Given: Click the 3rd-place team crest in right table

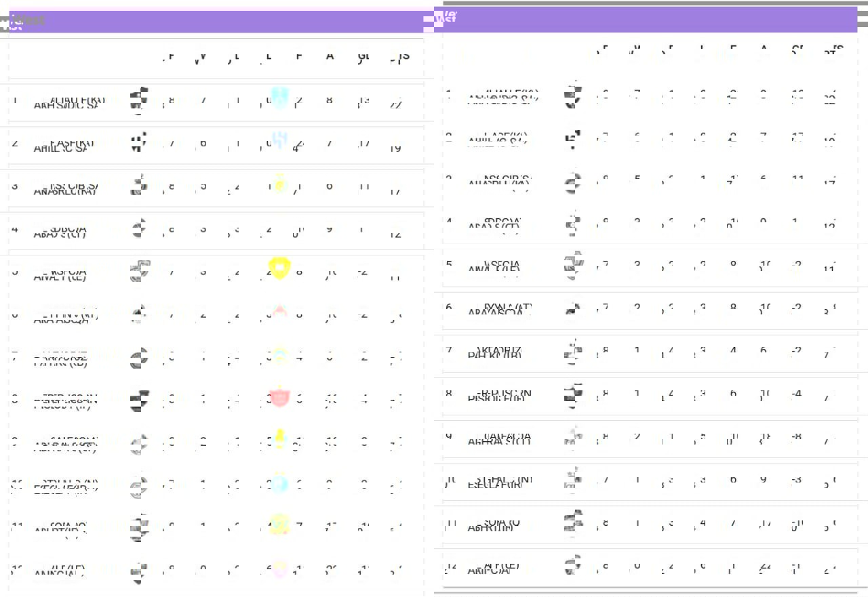Looking at the screenshot, I should coord(572,182).
